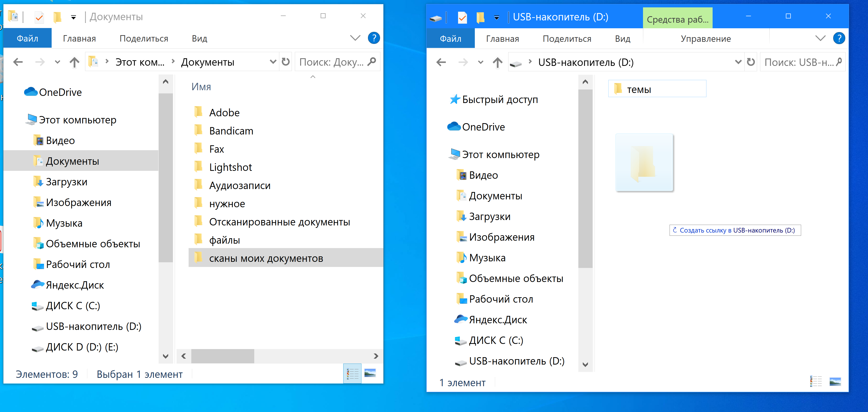
Task: Go back in Документы window
Action: pos(18,62)
